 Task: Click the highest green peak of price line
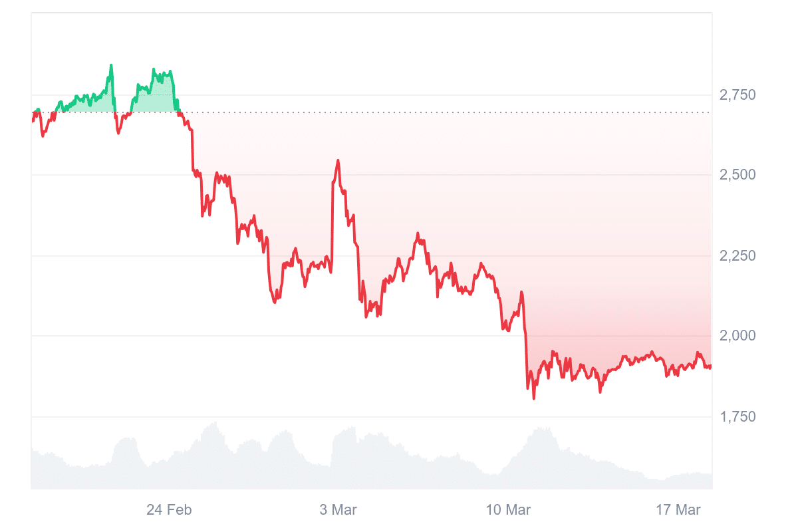[x=111, y=65]
